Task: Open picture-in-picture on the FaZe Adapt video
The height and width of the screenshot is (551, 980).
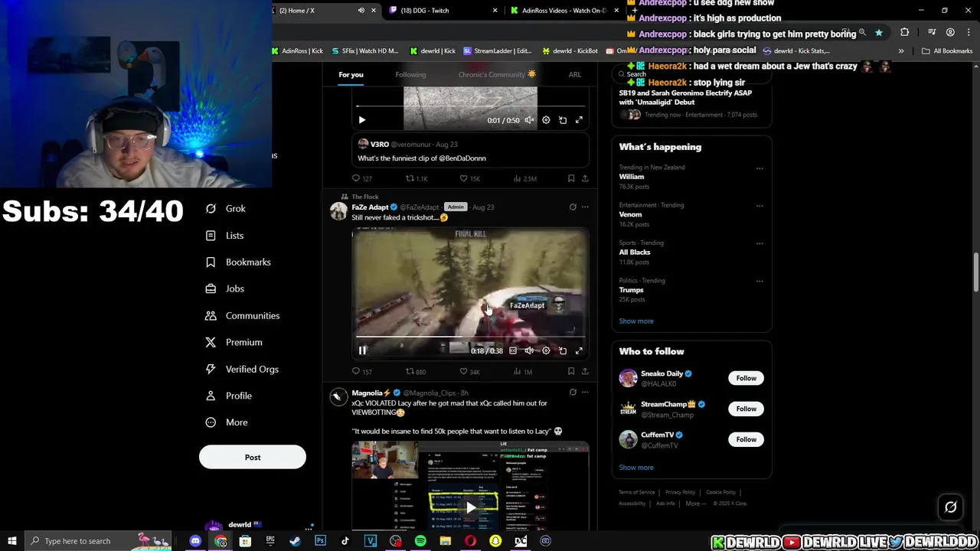Action: point(563,350)
